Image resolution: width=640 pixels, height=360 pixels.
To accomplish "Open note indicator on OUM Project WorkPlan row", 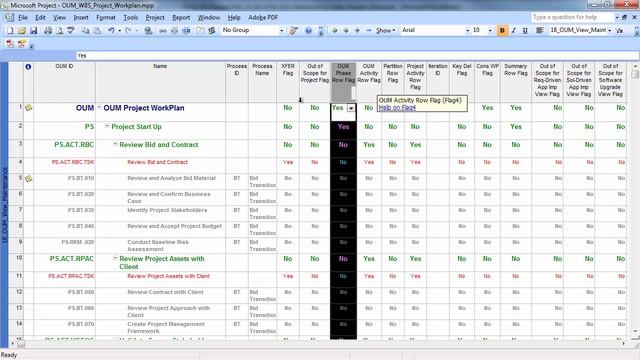I will 29,108.
